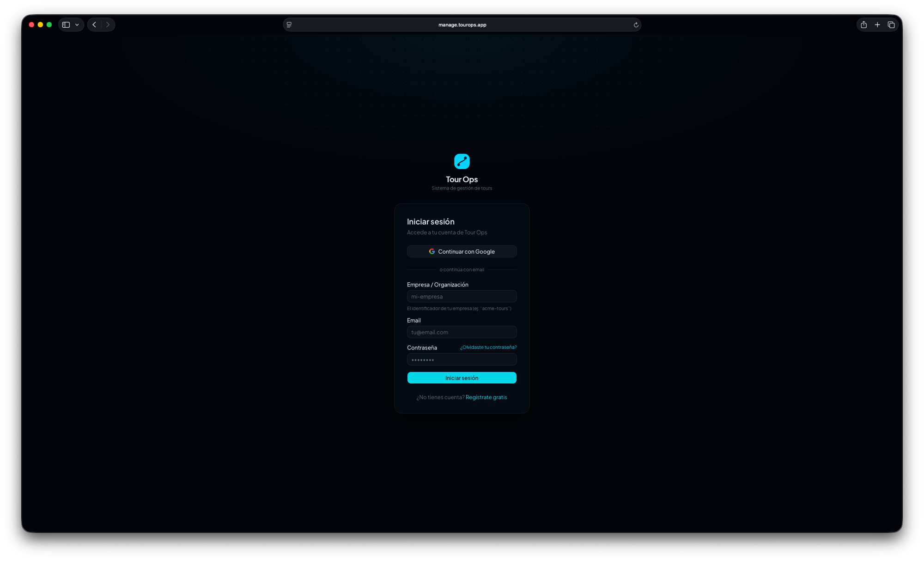Click the reader view icon in address bar
The image size is (924, 561).
289,24
